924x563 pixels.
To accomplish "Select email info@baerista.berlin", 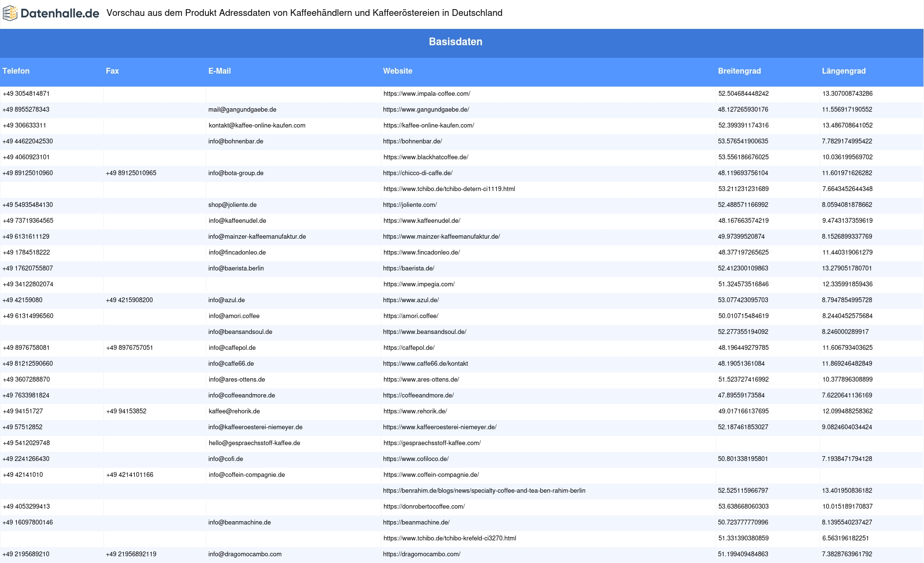I will tap(236, 269).
